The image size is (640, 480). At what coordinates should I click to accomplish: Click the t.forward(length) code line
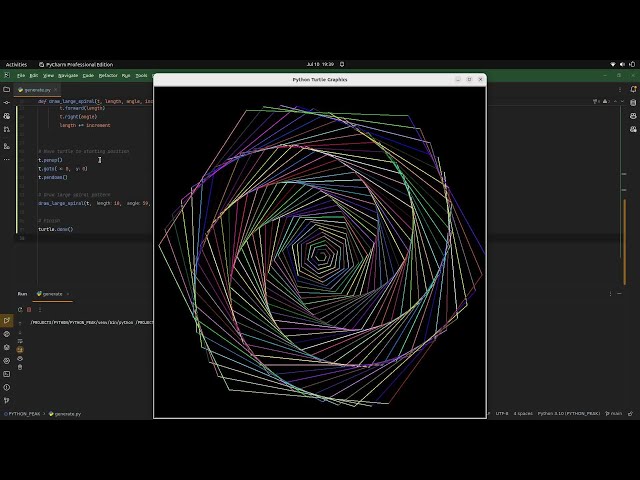(82, 108)
